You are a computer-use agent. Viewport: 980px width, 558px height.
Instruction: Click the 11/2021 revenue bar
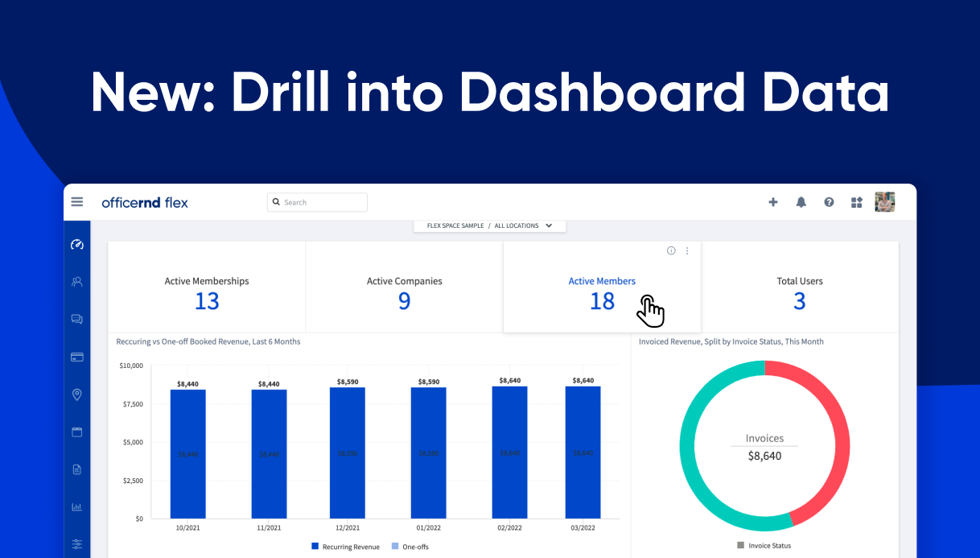click(269, 454)
